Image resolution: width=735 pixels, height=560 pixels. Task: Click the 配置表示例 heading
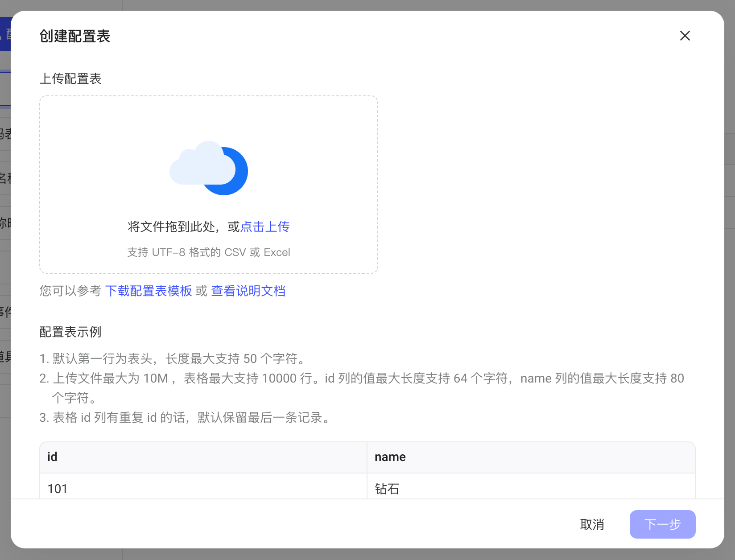click(70, 332)
